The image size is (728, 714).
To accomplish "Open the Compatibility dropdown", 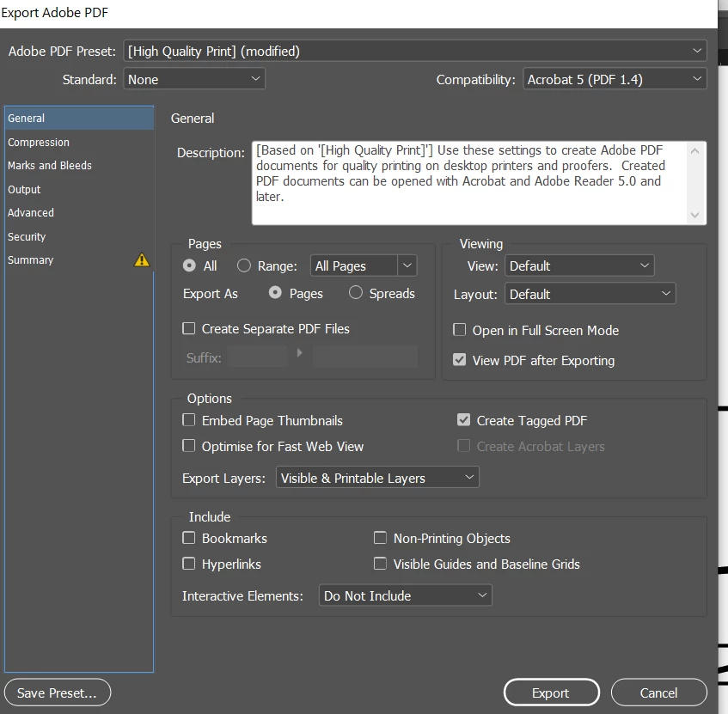I will coord(615,79).
